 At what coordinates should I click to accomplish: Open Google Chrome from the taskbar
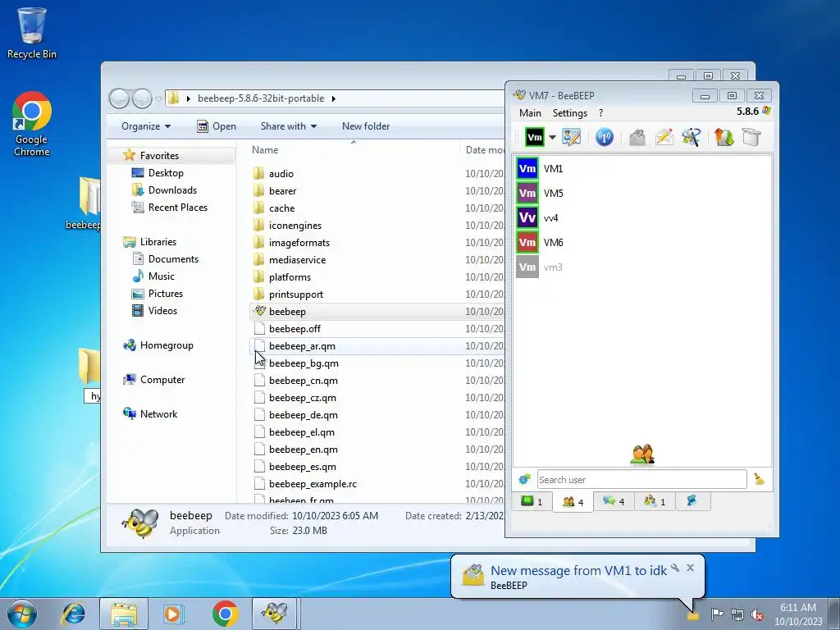pyautogui.click(x=225, y=614)
